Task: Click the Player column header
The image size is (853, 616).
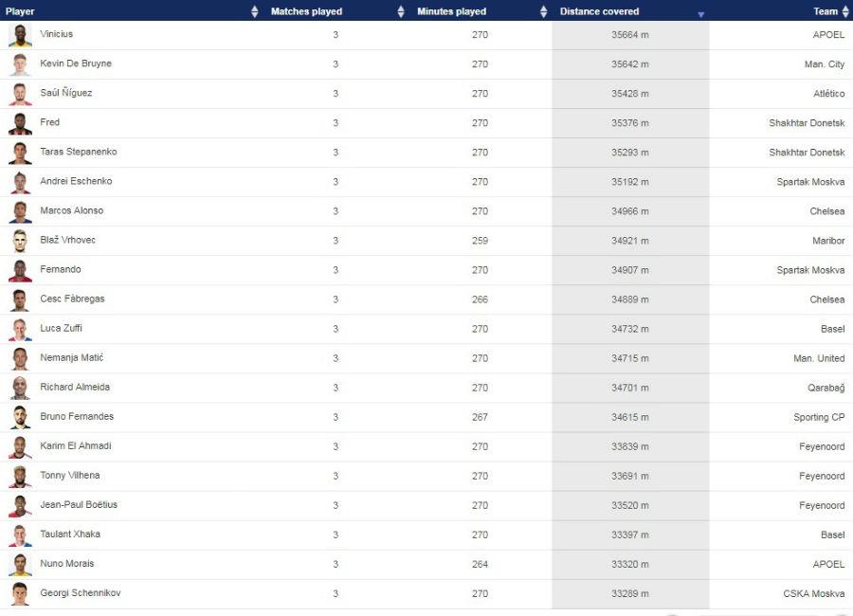Action: pyautogui.click(x=20, y=11)
